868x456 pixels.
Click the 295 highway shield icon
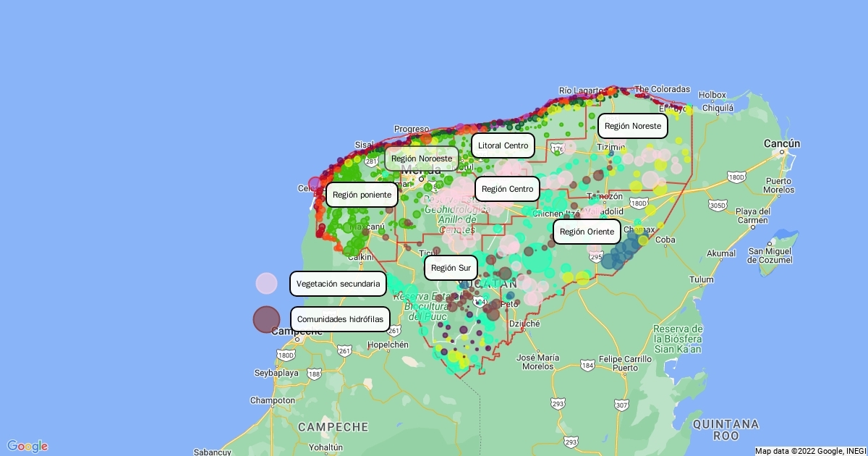point(596,256)
